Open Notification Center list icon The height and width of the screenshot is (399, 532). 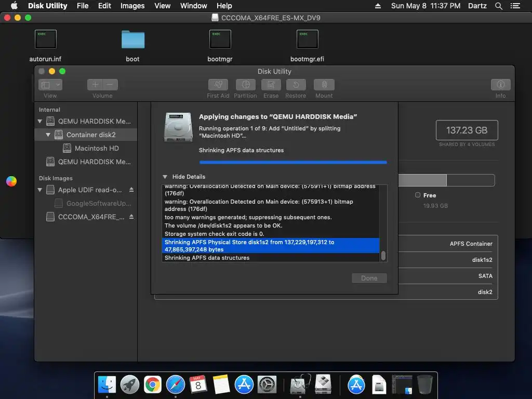515,6
